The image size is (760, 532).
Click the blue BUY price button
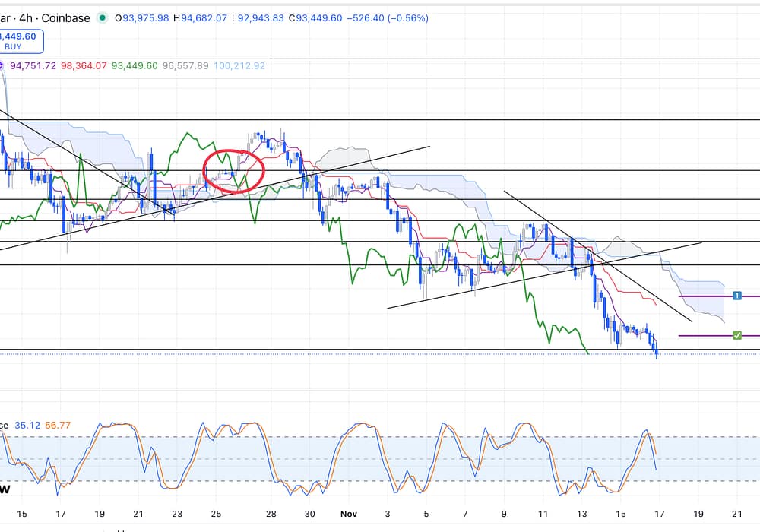tap(20, 41)
